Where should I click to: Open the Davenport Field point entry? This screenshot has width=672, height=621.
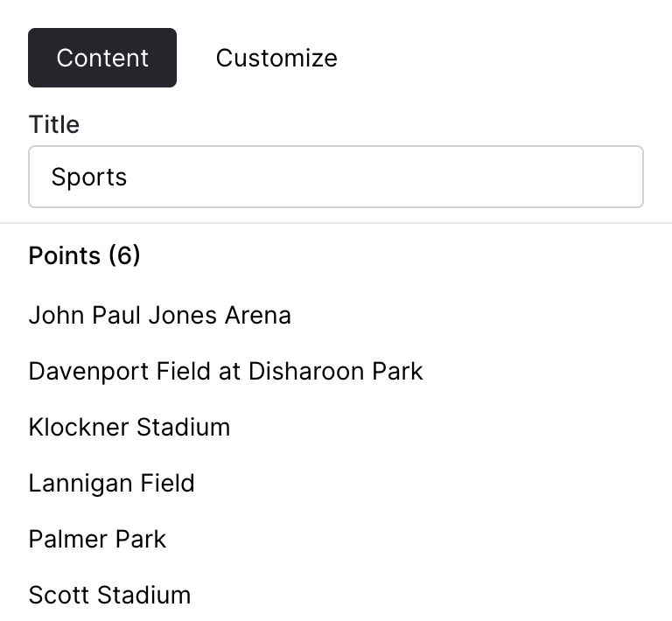click(226, 371)
